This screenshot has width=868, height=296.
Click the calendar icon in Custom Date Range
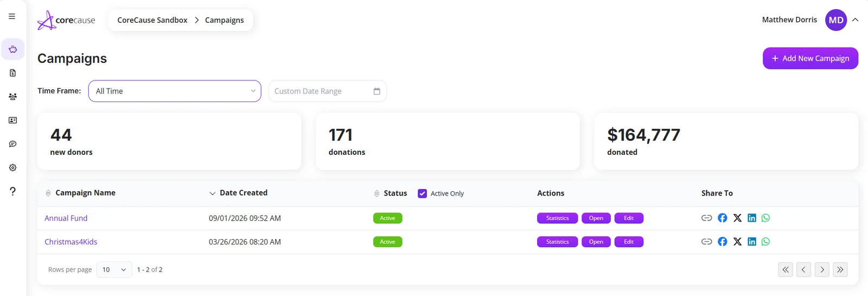coord(376,91)
